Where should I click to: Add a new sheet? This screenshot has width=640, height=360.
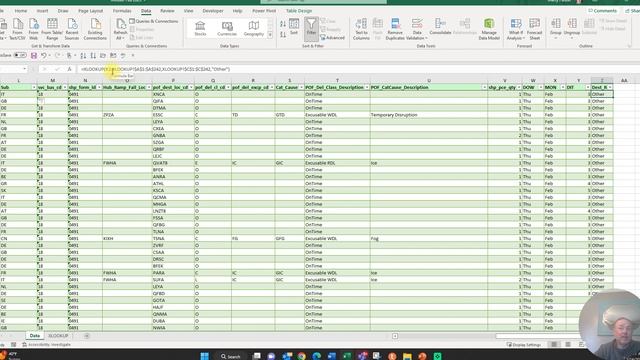(x=86, y=336)
